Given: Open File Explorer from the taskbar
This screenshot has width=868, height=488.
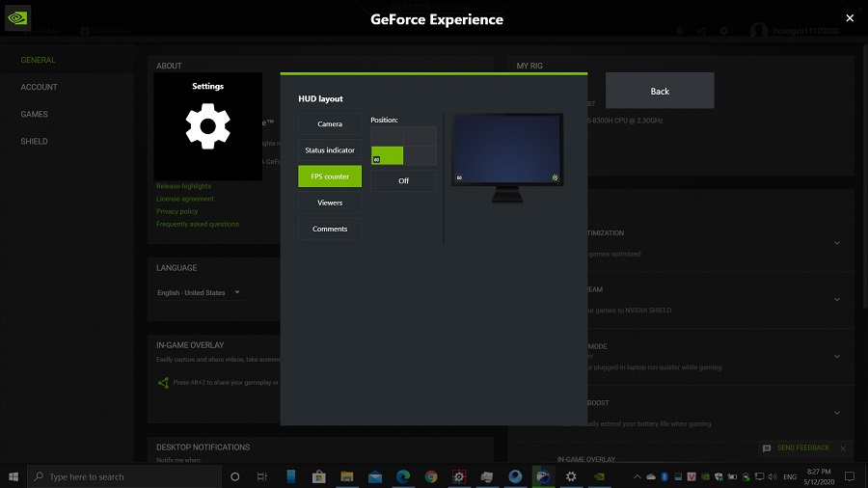Looking at the screenshot, I should [347, 476].
